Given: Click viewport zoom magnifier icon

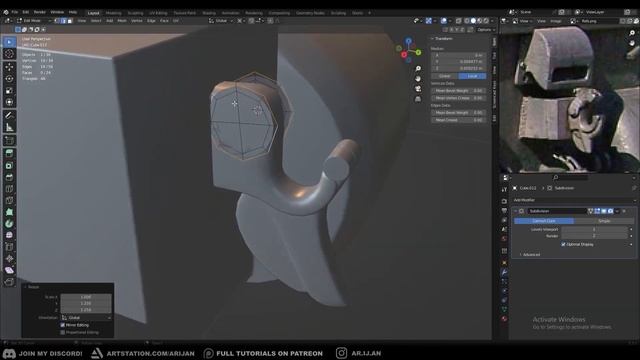Looking at the screenshot, I should click(418, 69).
